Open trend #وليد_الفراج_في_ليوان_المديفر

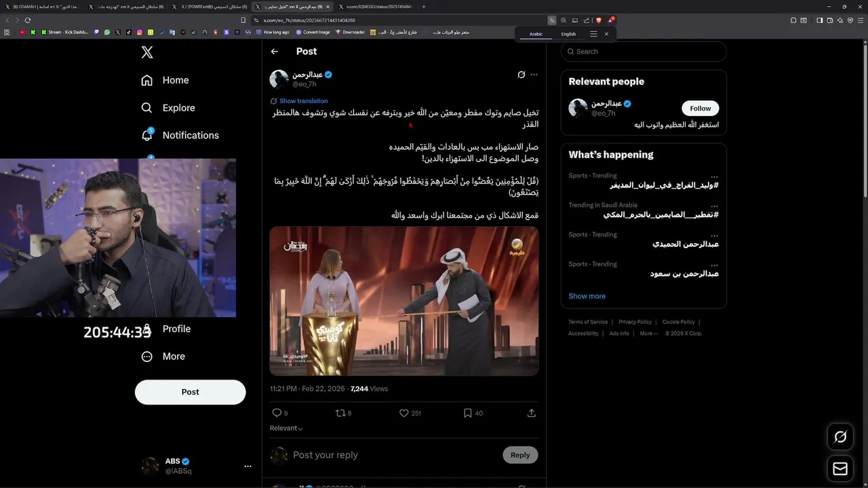pyautogui.click(x=664, y=185)
